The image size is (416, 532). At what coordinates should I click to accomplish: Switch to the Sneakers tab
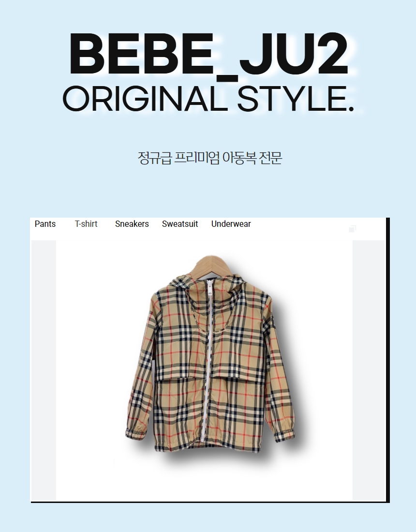[x=132, y=224]
